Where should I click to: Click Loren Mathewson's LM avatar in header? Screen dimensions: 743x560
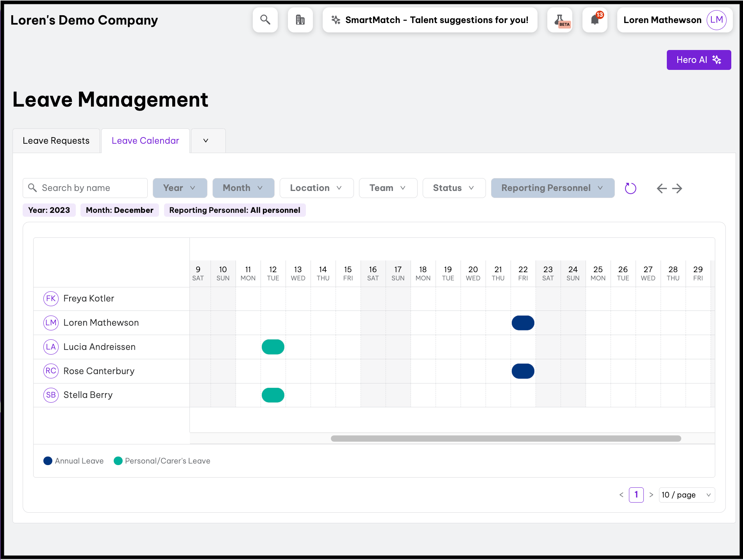[x=716, y=20]
